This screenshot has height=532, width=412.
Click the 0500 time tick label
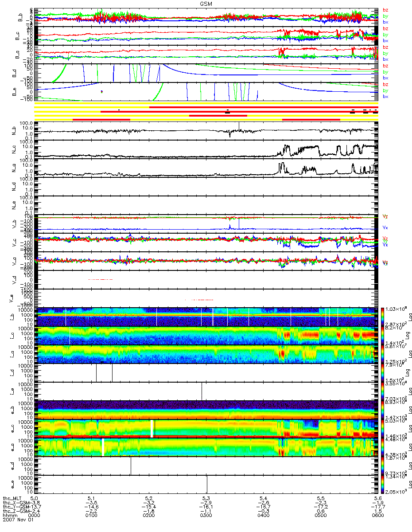(320, 516)
